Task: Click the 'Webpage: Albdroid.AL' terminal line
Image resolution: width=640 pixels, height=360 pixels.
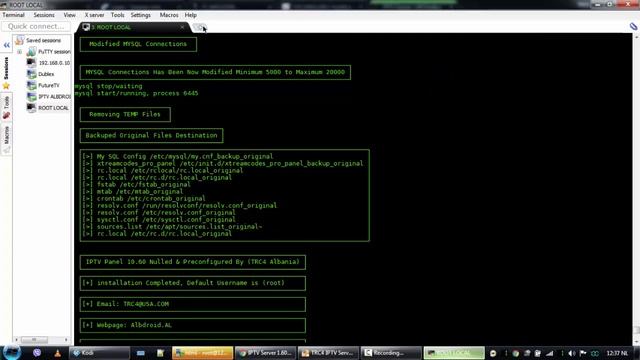Action: point(127,325)
